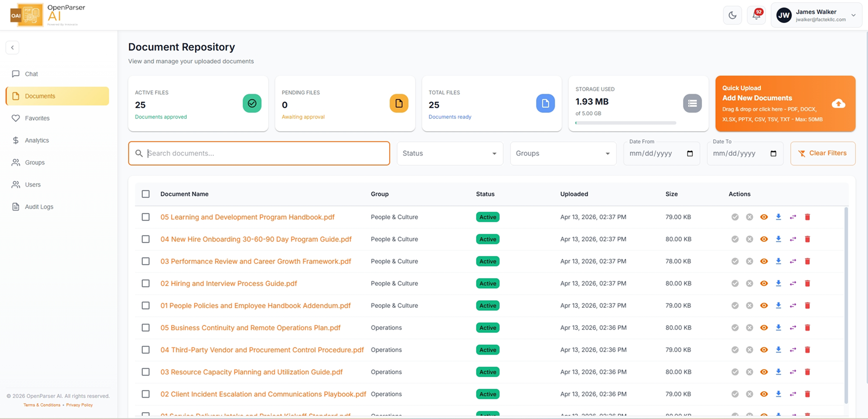This screenshot has height=419, width=868.
Task: Open 02 Client Incident Escalation and Communications Playbook.pdf
Action: coord(263,394)
